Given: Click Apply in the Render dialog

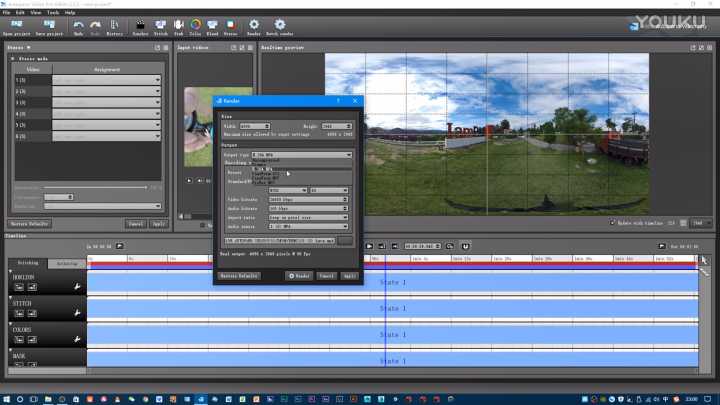Looking at the screenshot, I should [x=349, y=276].
